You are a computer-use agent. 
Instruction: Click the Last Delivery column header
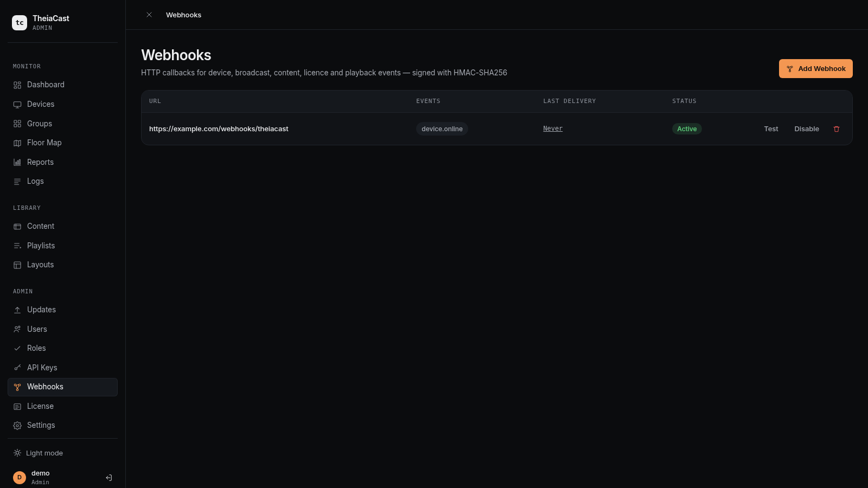tap(570, 101)
